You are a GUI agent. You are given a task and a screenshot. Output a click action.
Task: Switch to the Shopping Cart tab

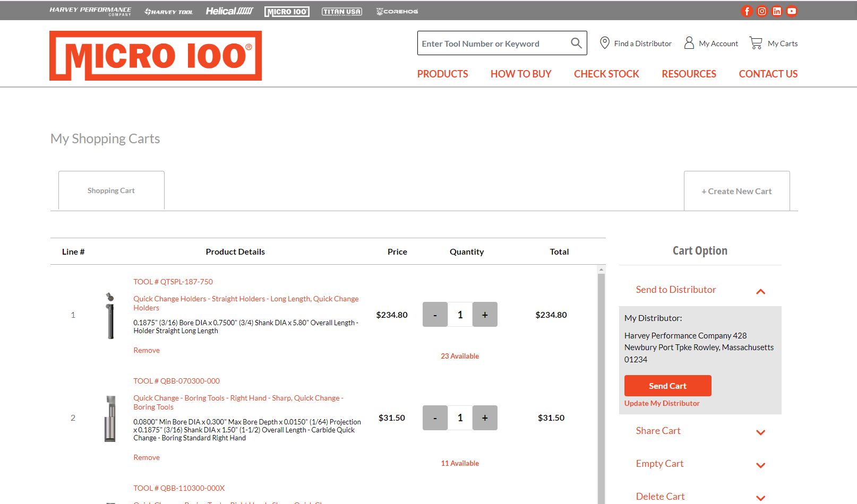point(111,190)
